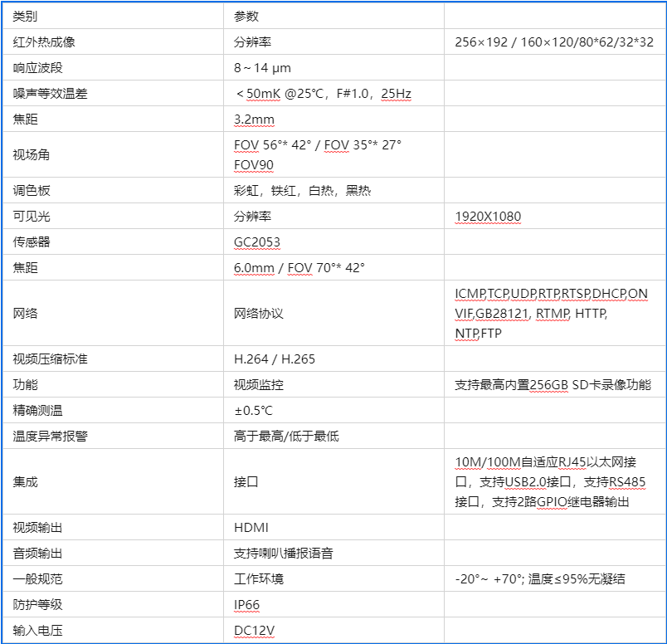
Task: Select the 8～14 μm wavelength cell
Action: [x=262, y=67]
